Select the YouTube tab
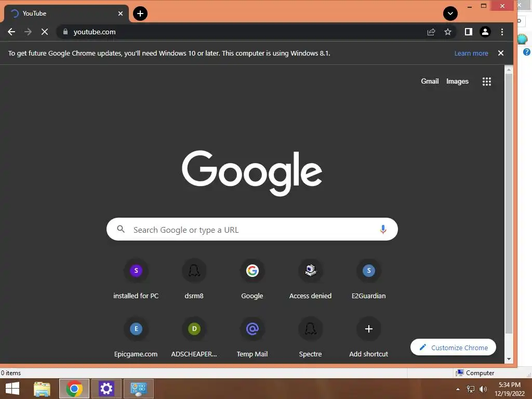The width and height of the screenshot is (532, 399). pyautogui.click(x=66, y=14)
